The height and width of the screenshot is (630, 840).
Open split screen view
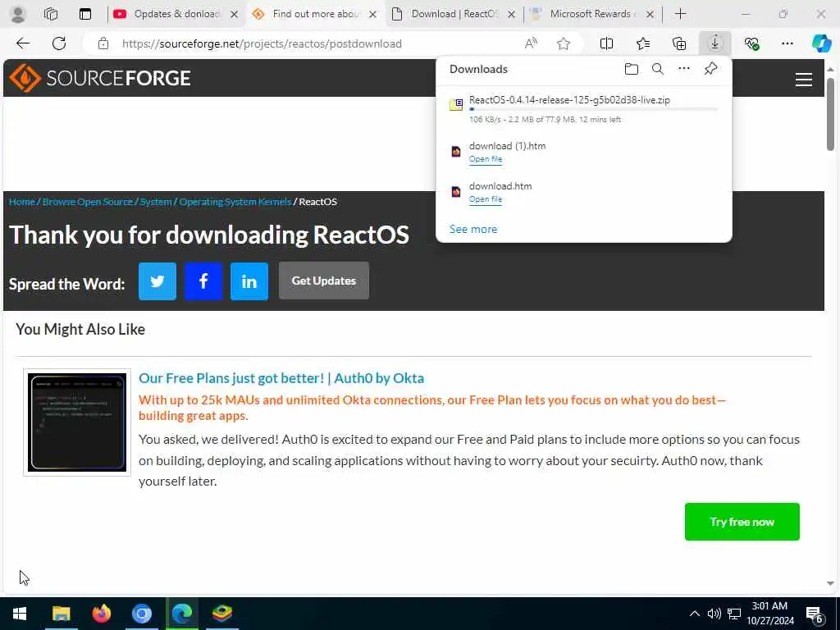[606, 43]
